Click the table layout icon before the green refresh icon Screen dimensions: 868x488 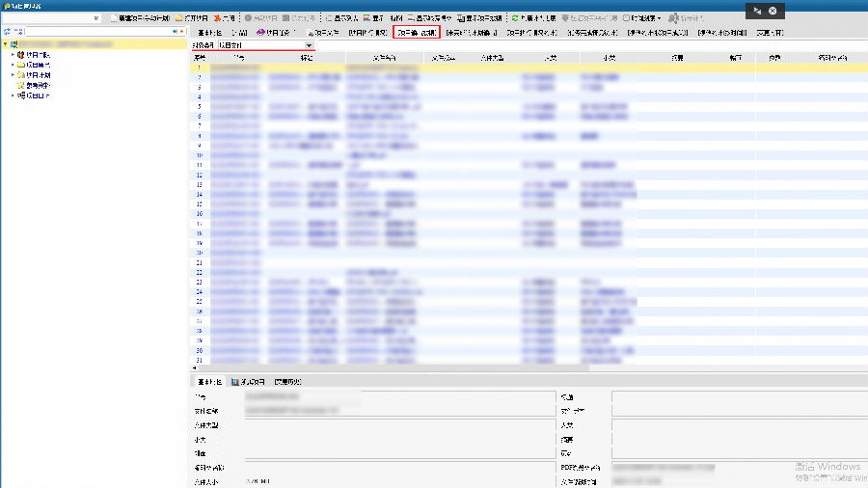(461, 18)
